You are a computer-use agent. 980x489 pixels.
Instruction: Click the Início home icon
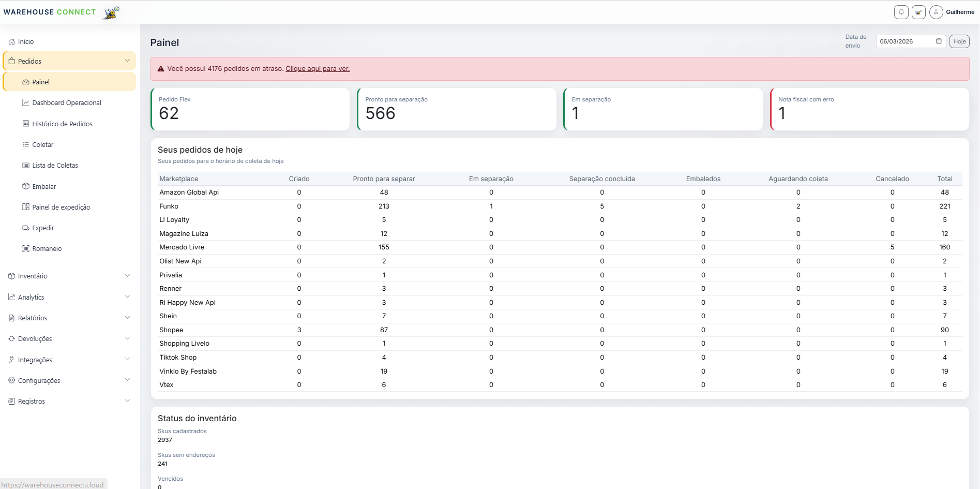click(x=11, y=42)
